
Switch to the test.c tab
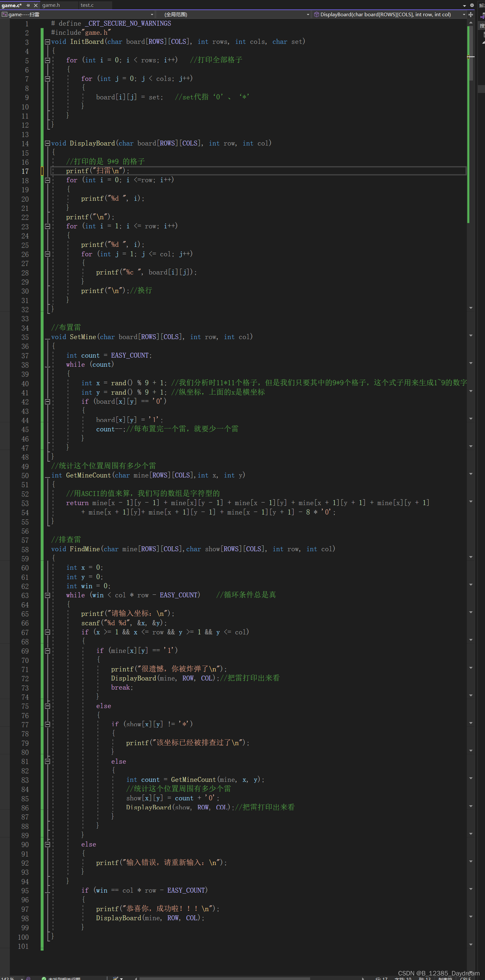87,5
